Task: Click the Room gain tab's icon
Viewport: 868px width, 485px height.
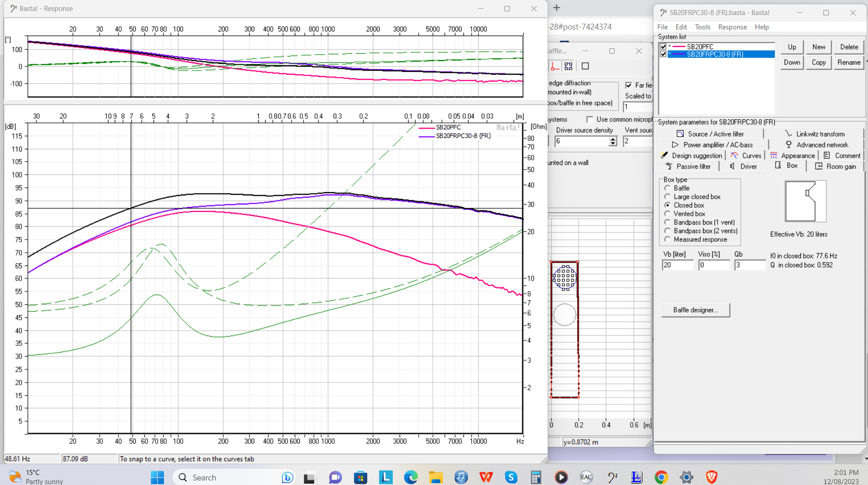Action: click(x=819, y=166)
